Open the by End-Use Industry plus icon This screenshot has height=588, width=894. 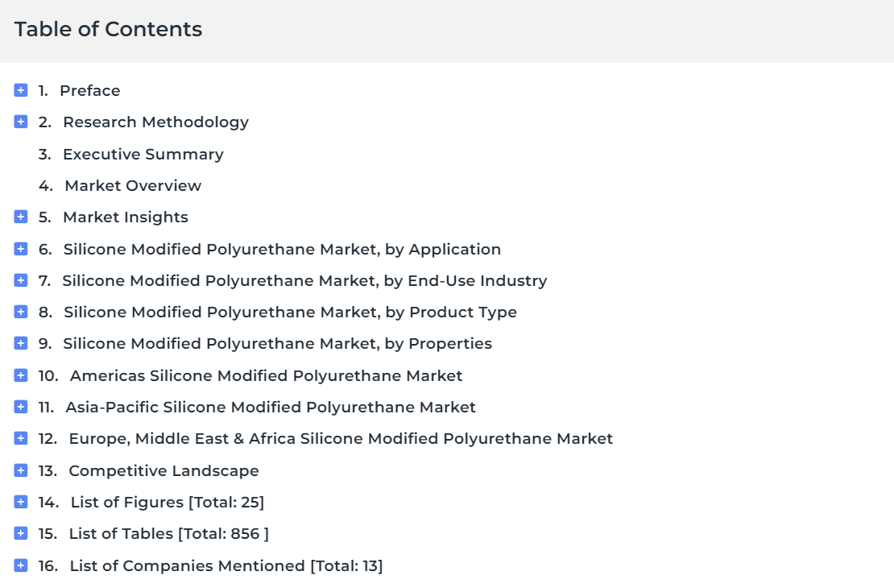(20, 280)
